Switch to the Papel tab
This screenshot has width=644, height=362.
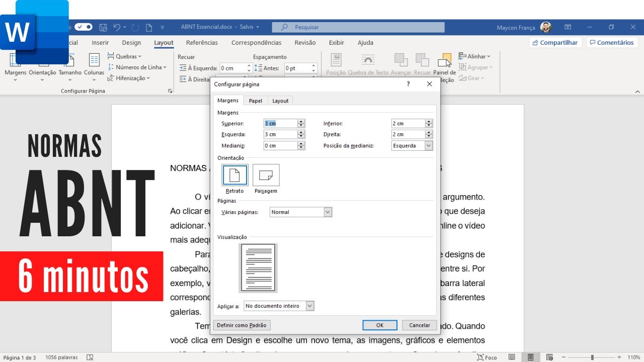(255, 101)
